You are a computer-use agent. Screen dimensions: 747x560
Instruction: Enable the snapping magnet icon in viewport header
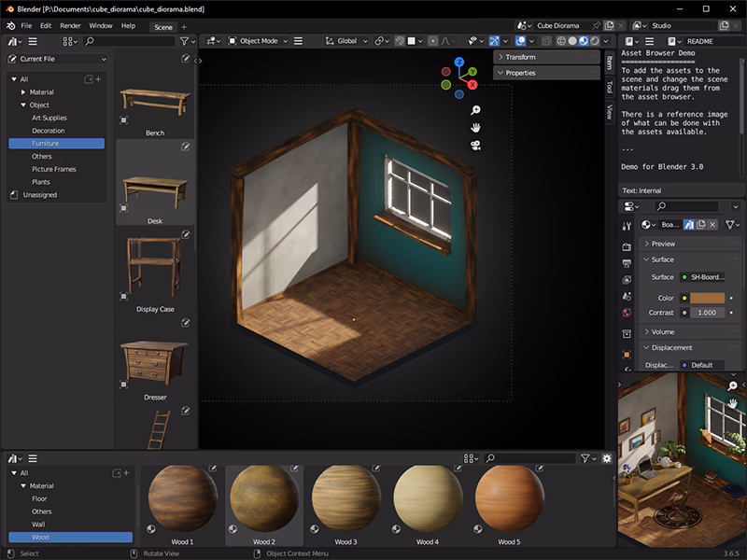click(399, 40)
